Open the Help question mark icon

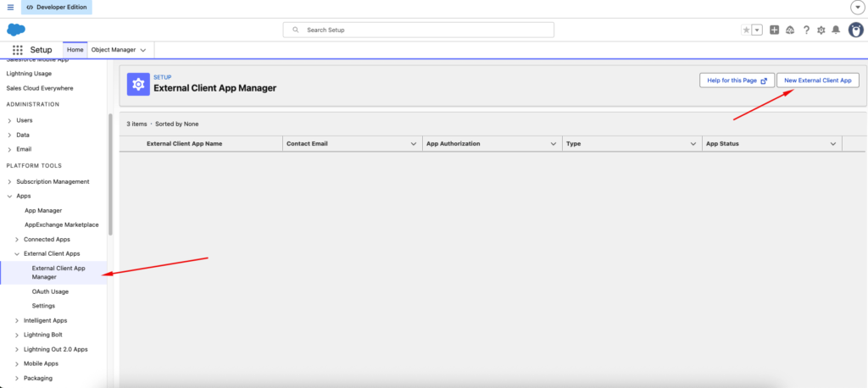806,30
